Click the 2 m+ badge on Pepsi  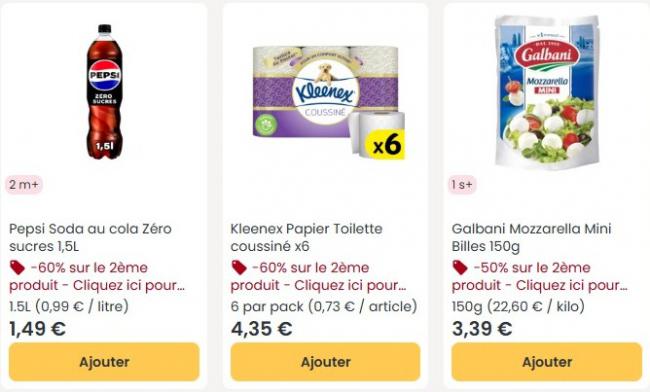24,184
